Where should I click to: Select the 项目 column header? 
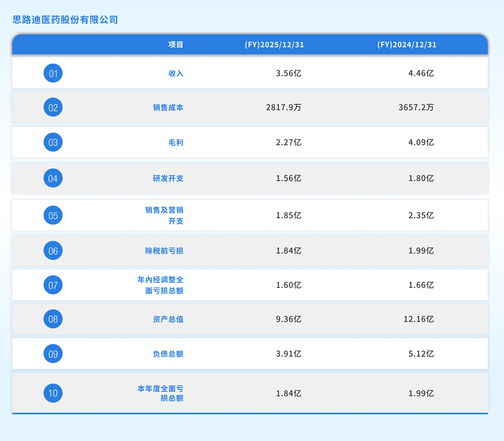click(x=176, y=44)
